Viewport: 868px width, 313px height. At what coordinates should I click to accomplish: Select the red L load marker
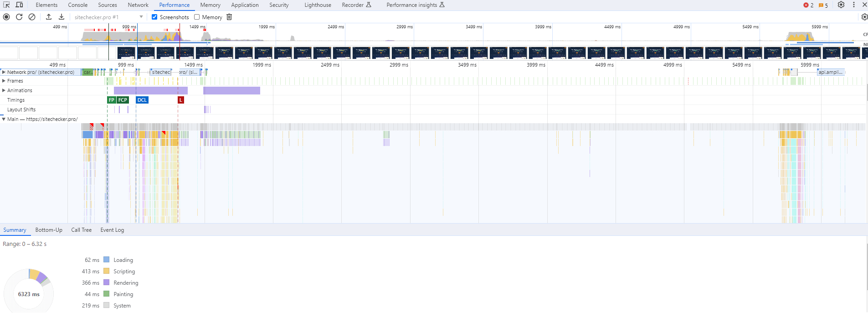[181, 100]
